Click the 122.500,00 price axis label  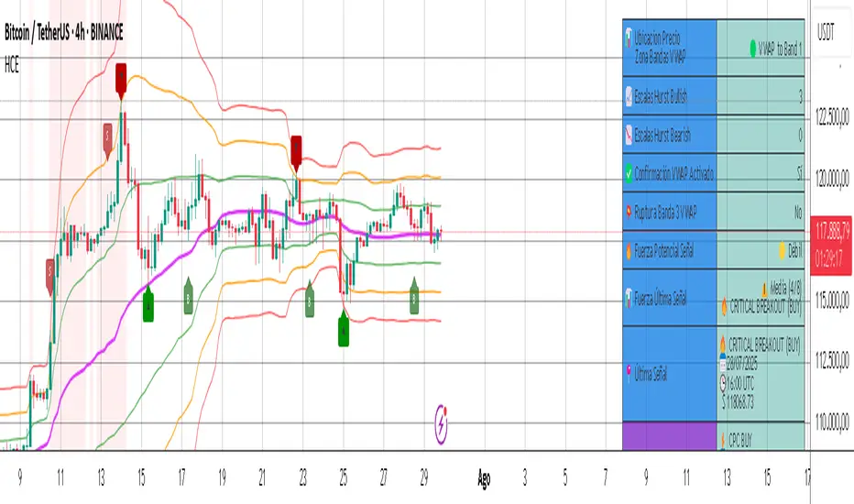(x=832, y=116)
